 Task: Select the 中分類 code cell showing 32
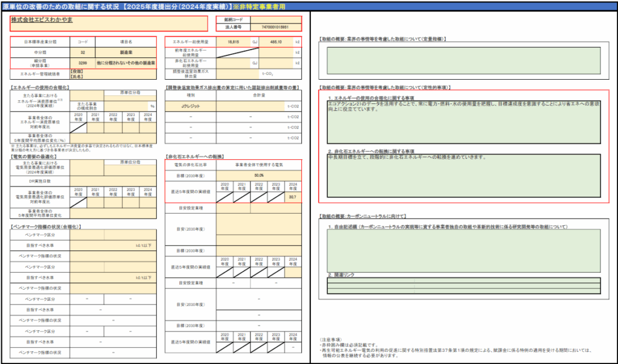click(x=82, y=53)
